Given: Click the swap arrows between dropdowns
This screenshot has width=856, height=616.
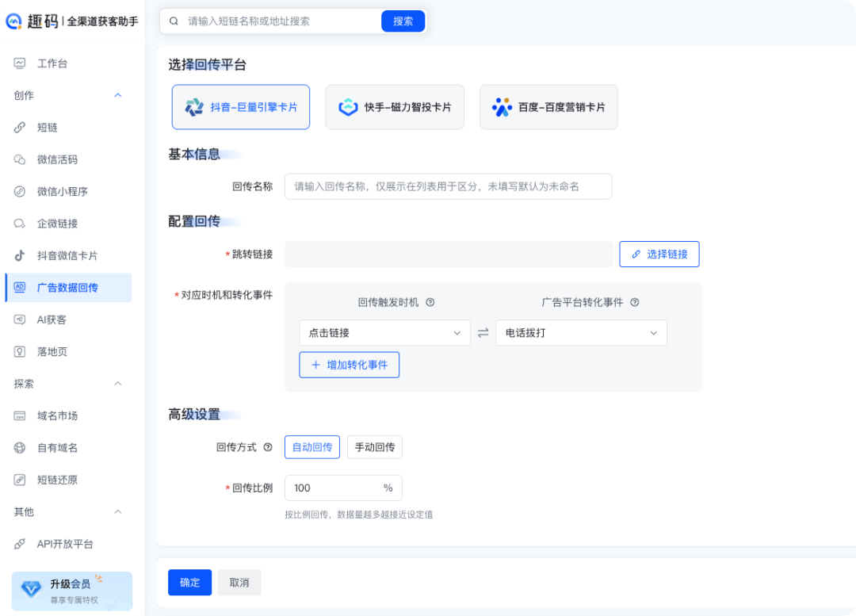Looking at the screenshot, I should (483, 332).
